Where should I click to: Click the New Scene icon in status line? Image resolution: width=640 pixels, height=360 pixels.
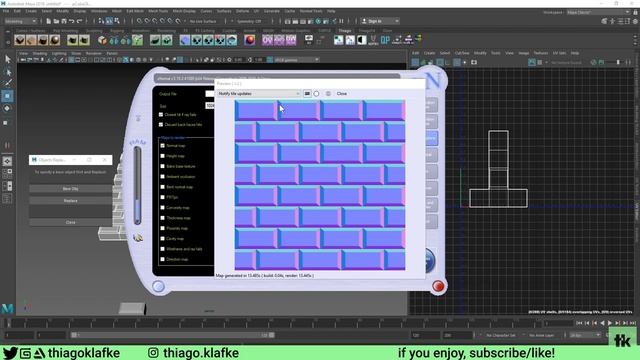point(48,21)
